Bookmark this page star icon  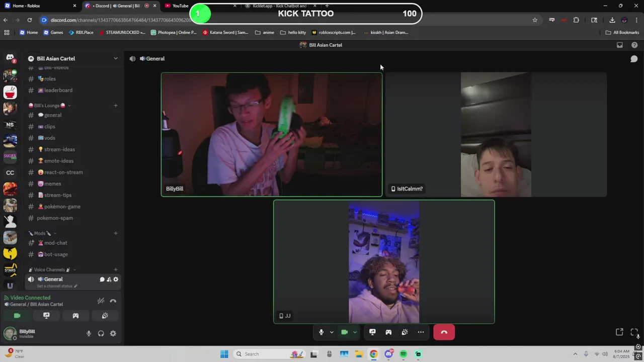[535, 20]
